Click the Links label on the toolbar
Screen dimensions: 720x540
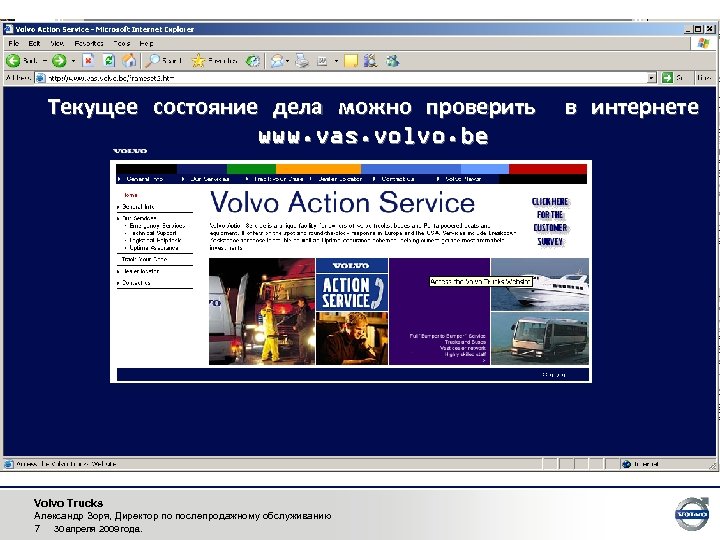(x=704, y=78)
